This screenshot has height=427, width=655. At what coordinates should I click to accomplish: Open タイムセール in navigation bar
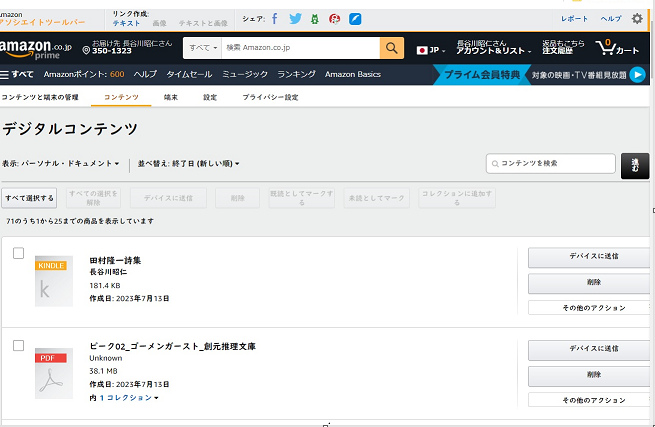(189, 74)
